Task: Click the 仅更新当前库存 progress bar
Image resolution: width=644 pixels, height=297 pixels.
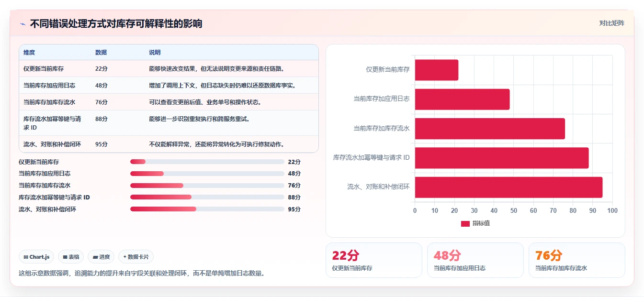Action: pos(207,162)
